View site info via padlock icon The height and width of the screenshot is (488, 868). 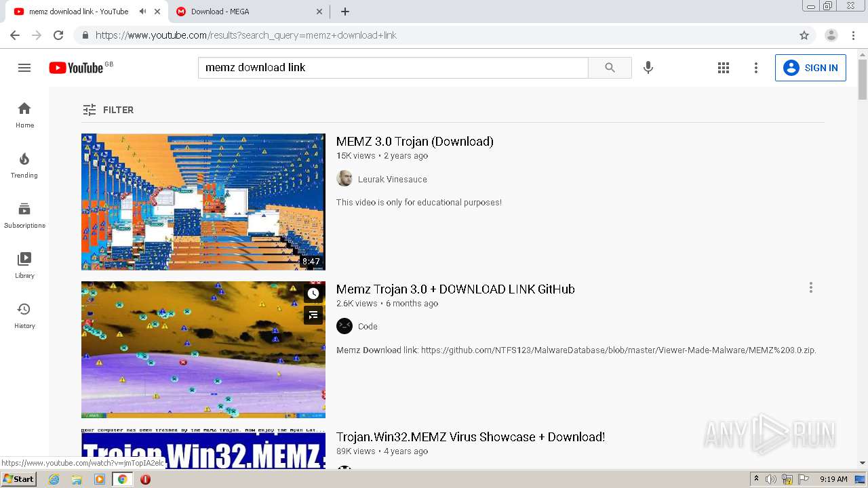(85, 35)
